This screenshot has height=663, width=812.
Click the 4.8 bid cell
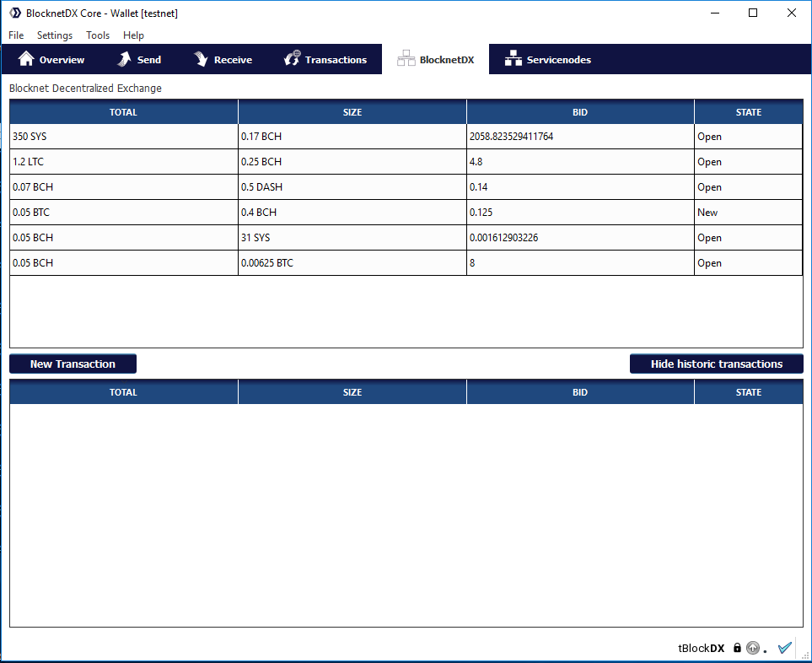tap(580, 162)
